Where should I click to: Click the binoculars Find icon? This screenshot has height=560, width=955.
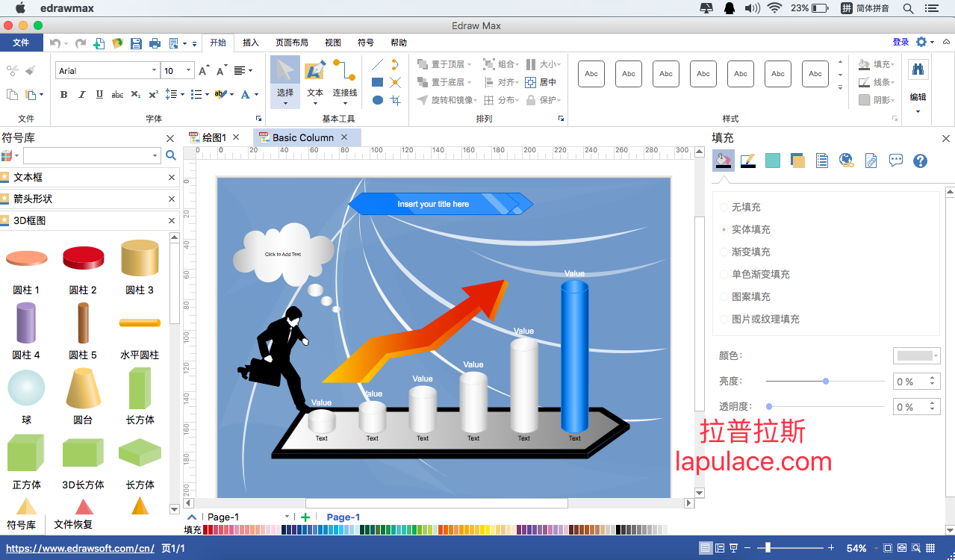[918, 69]
